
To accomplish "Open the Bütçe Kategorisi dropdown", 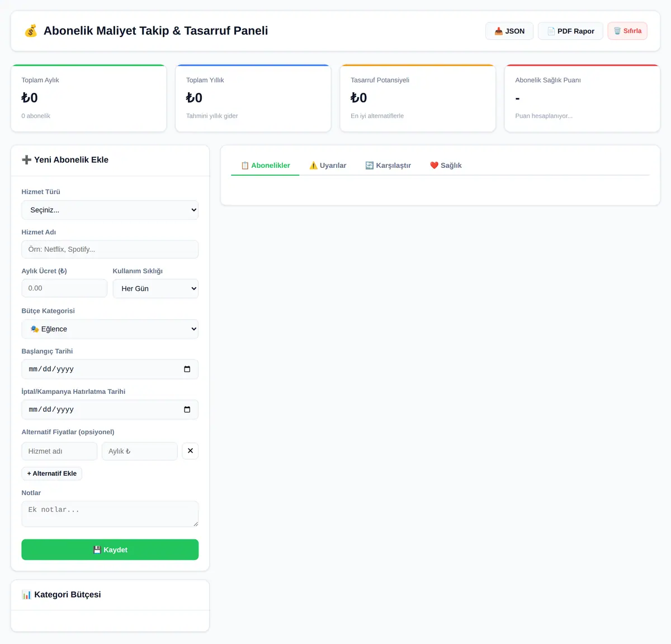I will (x=110, y=329).
